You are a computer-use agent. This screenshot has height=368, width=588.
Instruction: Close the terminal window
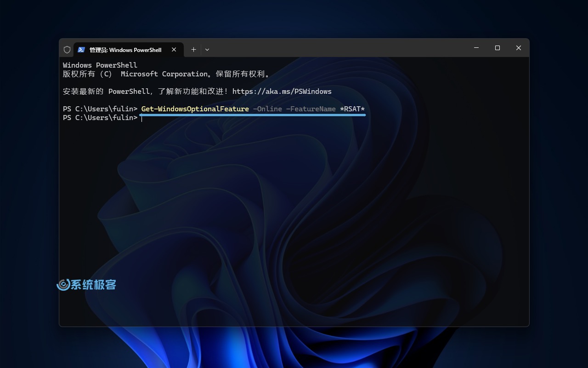pos(519,48)
